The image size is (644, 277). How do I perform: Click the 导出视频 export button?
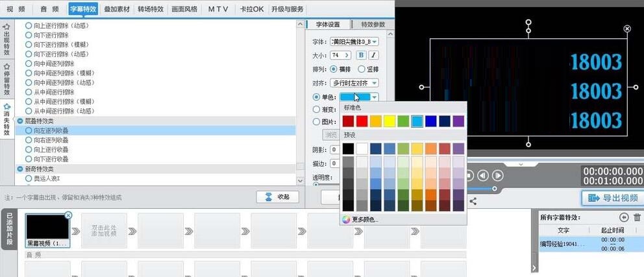click(x=612, y=199)
